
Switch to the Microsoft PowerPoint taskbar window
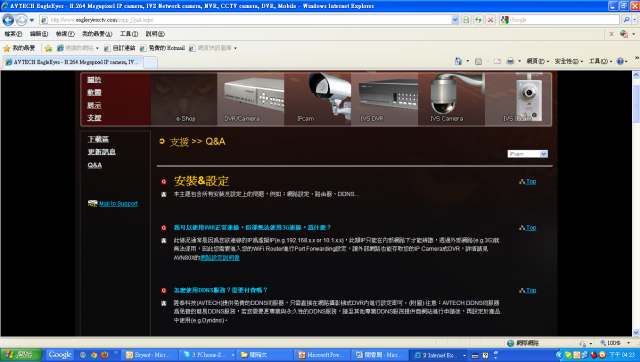click(322, 355)
